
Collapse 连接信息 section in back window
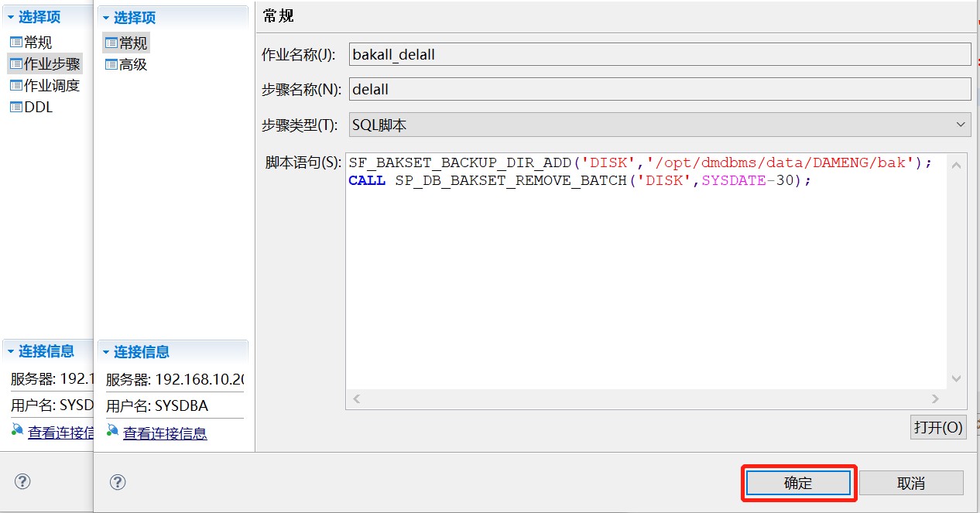pos(11,351)
